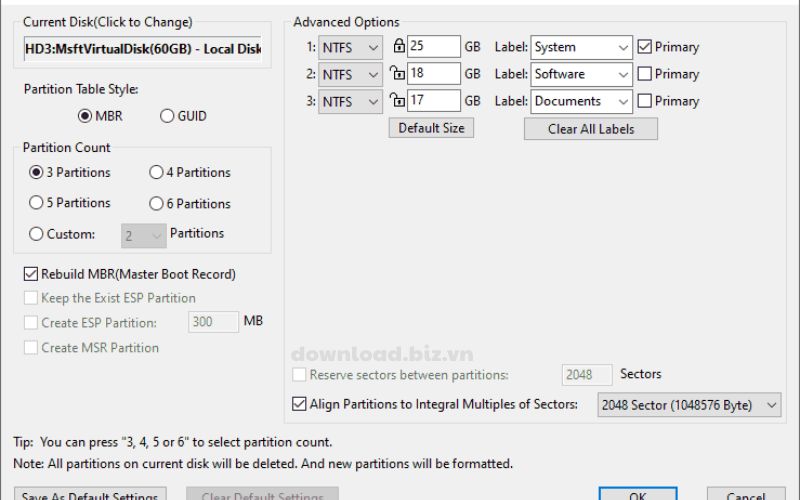Open the 2048 Sector alignment dropdown
The height and width of the screenshot is (500, 800).
tap(688, 404)
